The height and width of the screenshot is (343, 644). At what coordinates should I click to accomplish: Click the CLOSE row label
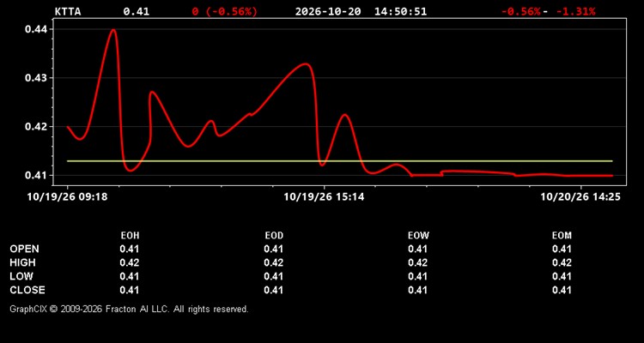pyautogui.click(x=27, y=290)
